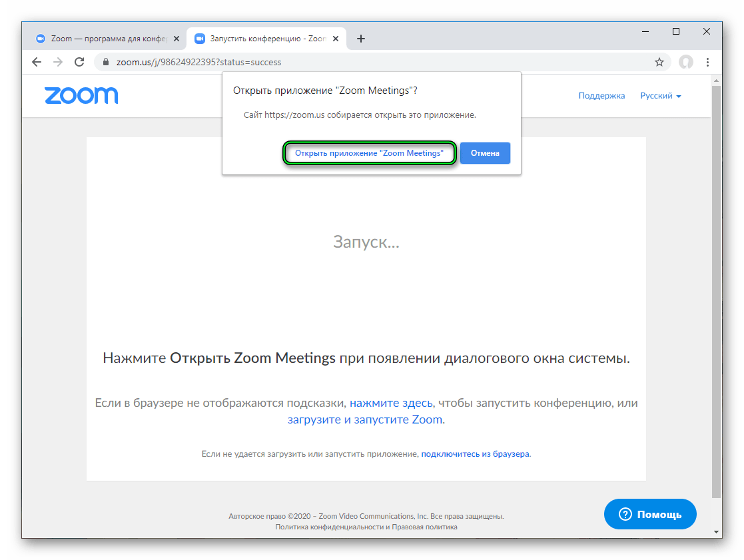This screenshot has width=744, height=560.
Task: Click 'подключитесь из браузера' link
Action: (x=476, y=453)
